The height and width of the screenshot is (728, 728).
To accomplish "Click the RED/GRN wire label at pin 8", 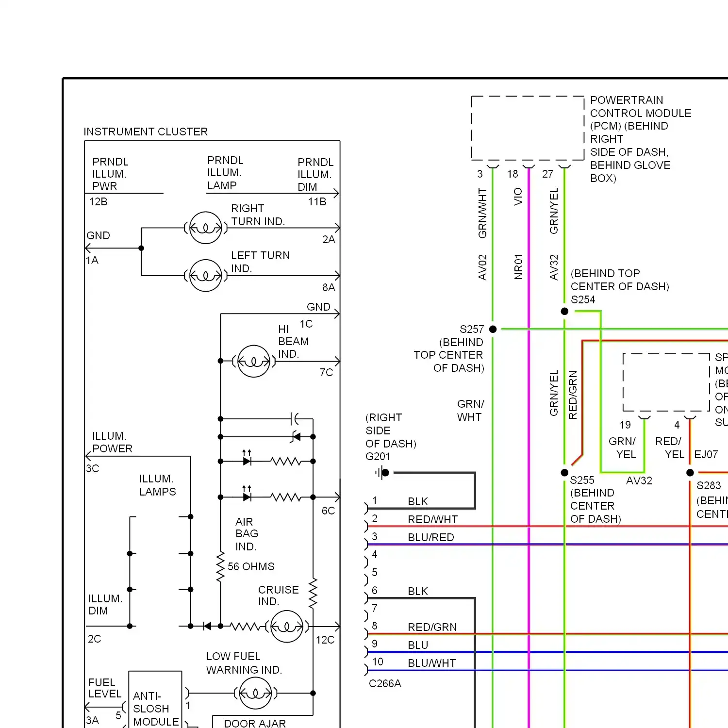I will pyautogui.click(x=432, y=627).
